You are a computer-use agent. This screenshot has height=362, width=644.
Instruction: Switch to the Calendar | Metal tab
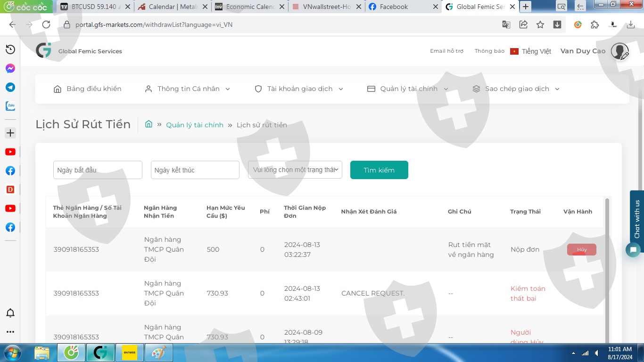(x=173, y=7)
